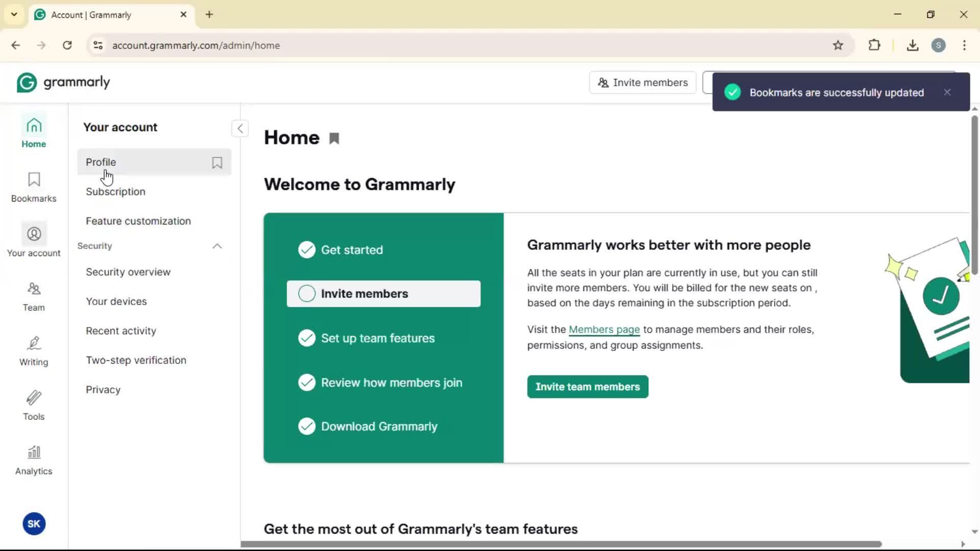Open the browser tab search dropdown
The height and width of the screenshot is (551, 980).
(14, 14)
